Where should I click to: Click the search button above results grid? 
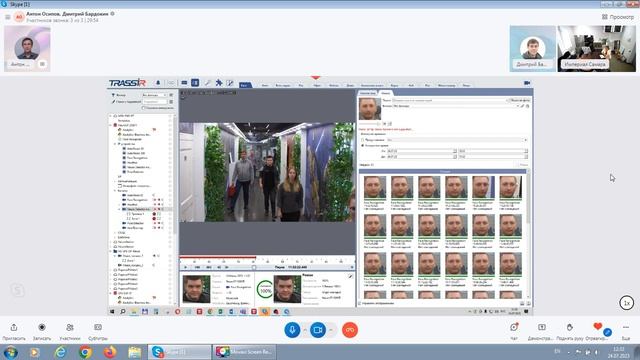[523, 165]
